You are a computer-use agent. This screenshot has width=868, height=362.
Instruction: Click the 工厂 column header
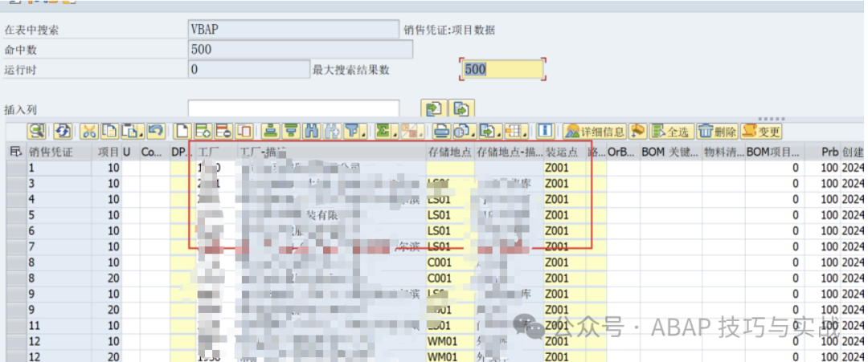218,152
